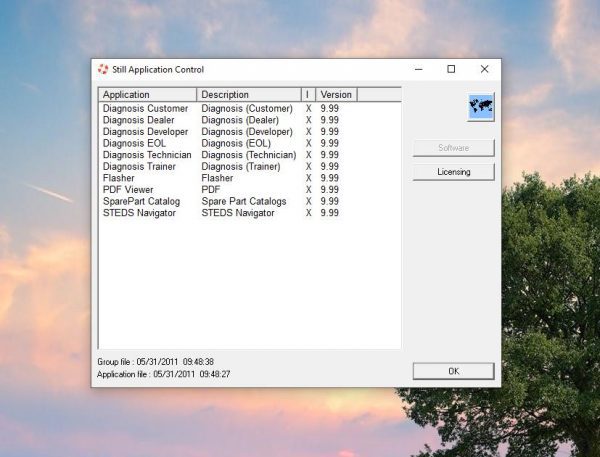This screenshot has height=457, width=600.
Task: Click the grayed-out Software button
Action: (453, 148)
